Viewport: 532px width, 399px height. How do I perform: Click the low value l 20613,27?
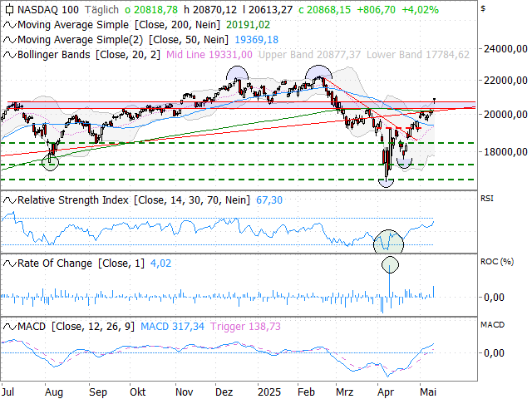[x=268, y=10]
